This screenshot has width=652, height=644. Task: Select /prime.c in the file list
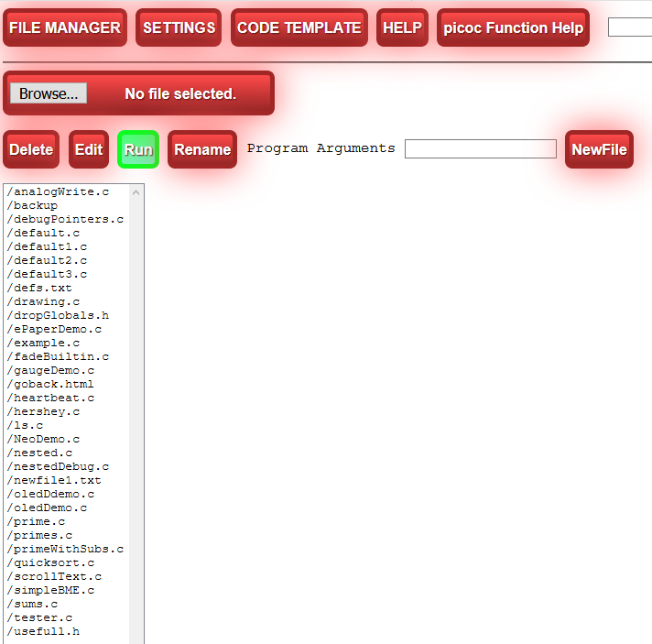67,521
